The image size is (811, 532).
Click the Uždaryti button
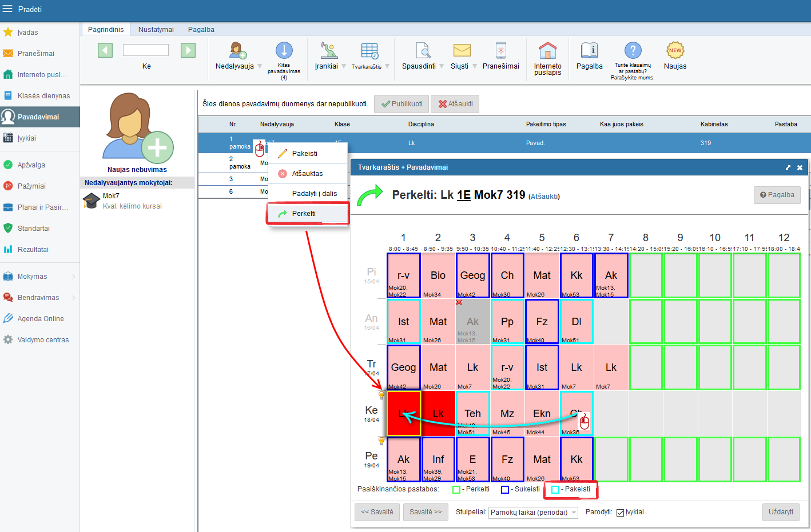coord(781,512)
